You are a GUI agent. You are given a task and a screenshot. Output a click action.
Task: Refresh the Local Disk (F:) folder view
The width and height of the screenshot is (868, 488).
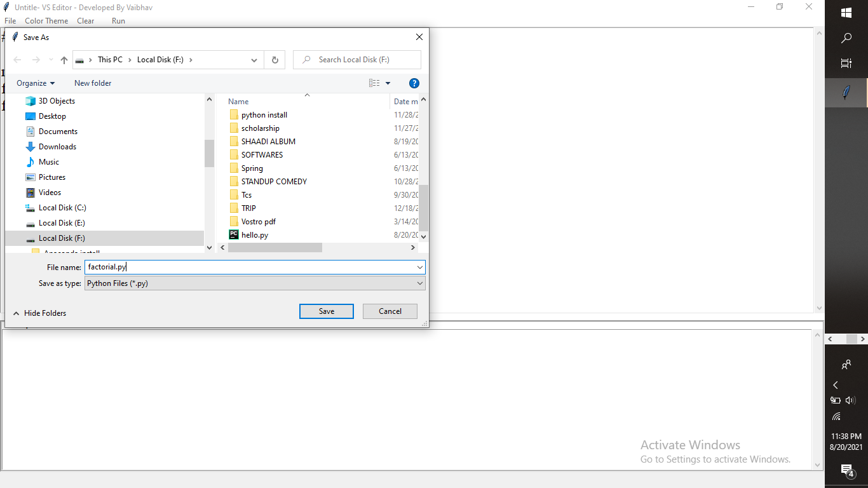click(x=275, y=60)
